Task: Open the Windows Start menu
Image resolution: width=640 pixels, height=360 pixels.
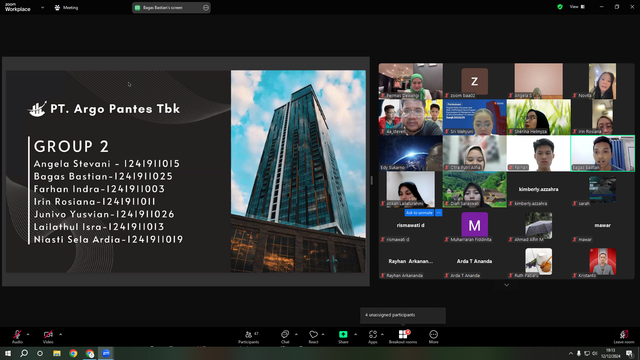Action: pyautogui.click(x=8, y=353)
